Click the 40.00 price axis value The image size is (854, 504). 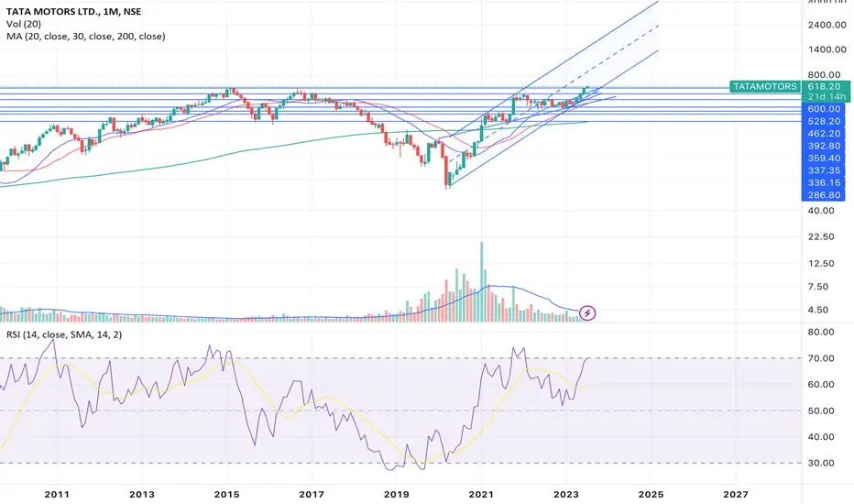(821, 211)
